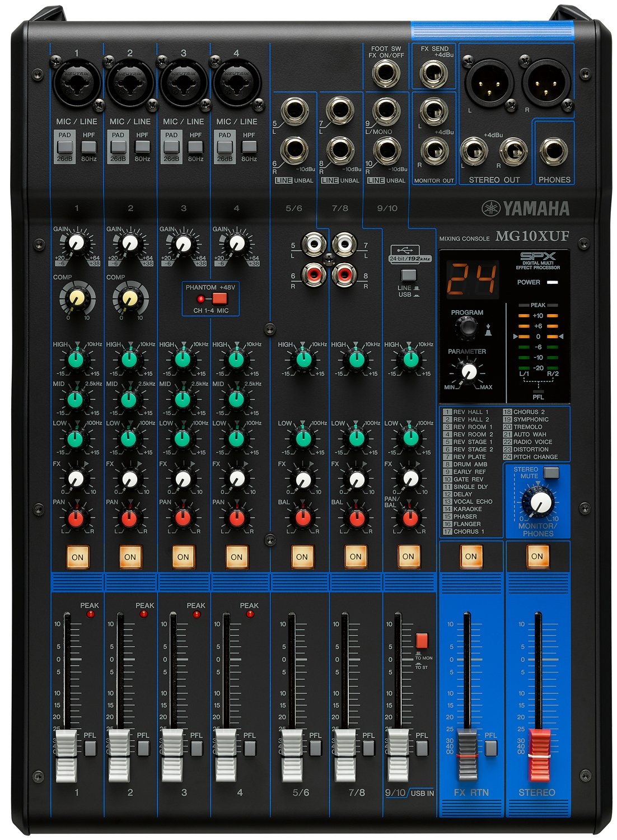The image size is (617, 840).
Task: Click the channel 2 GAIN knob
Action: (x=130, y=244)
